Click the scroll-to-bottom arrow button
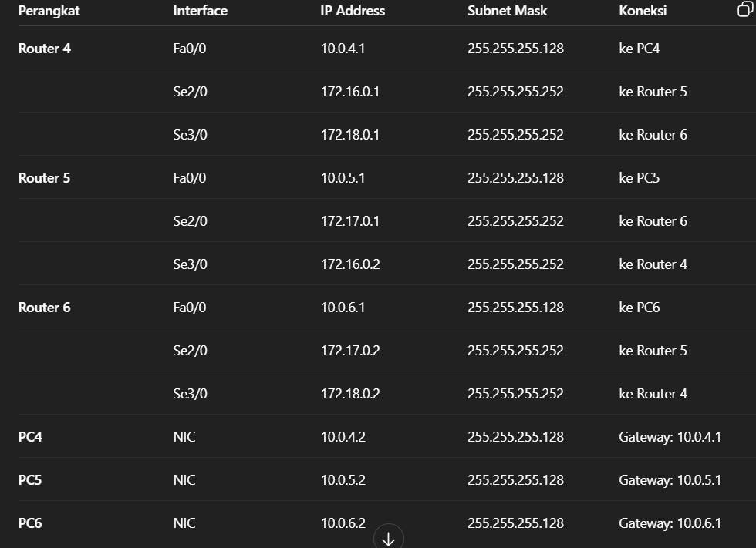This screenshot has width=756, height=548. point(389,537)
